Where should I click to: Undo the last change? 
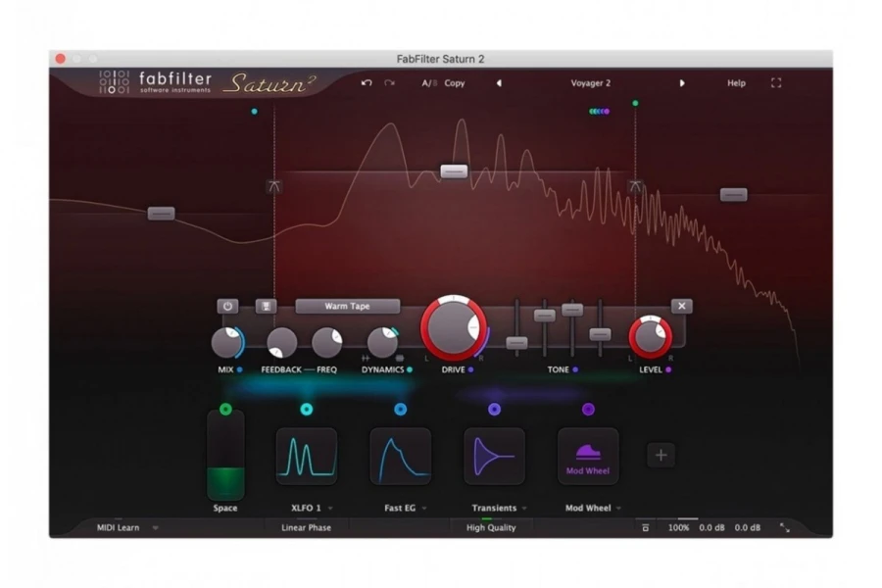pyautogui.click(x=367, y=82)
